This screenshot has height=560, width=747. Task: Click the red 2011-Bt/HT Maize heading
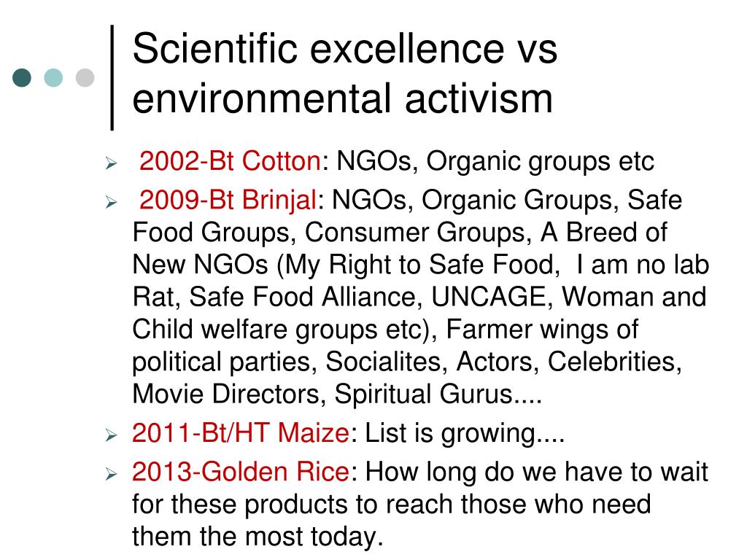(241, 433)
